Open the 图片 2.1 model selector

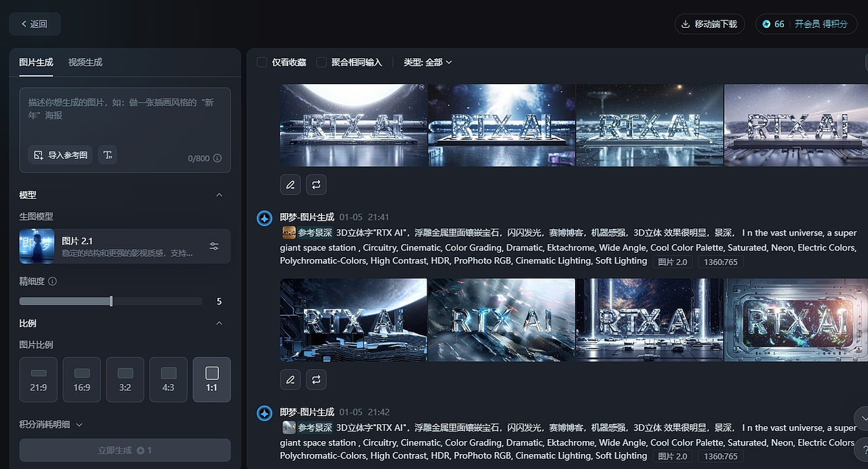tap(125, 246)
